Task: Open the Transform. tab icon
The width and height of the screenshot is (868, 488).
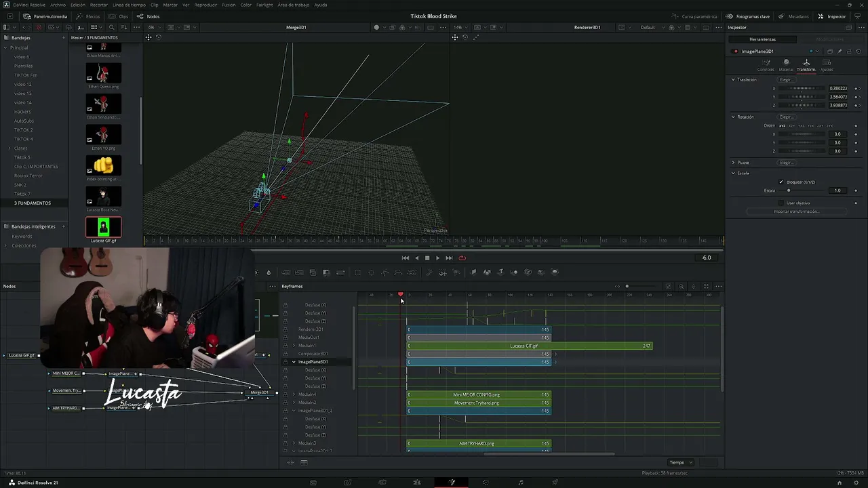Action: (x=806, y=65)
